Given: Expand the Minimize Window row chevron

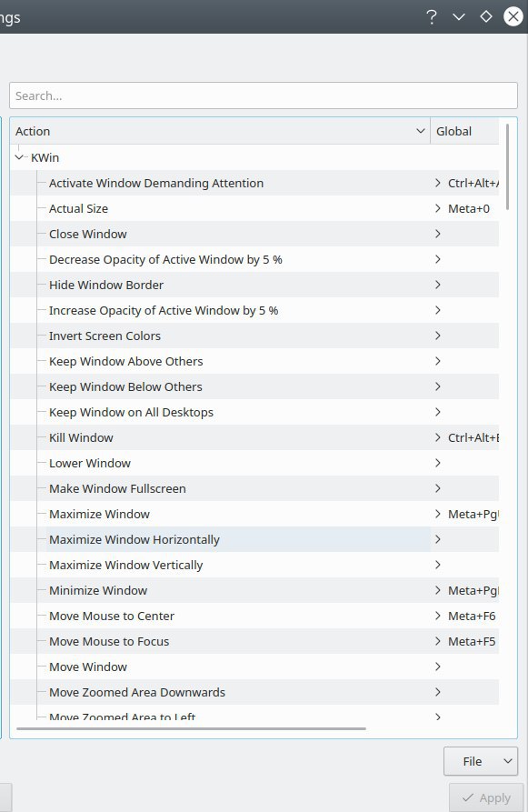Looking at the screenshot, I should tap(438, 590).
